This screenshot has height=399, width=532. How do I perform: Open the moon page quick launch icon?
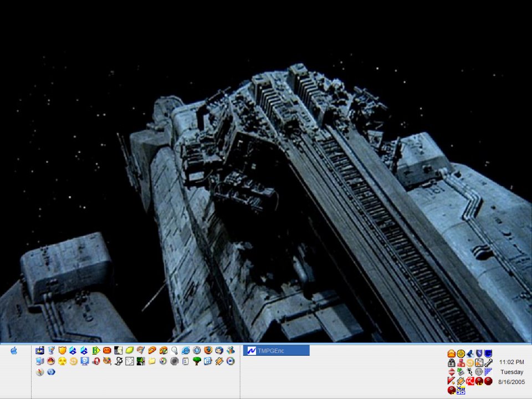[x=119, y=350]
